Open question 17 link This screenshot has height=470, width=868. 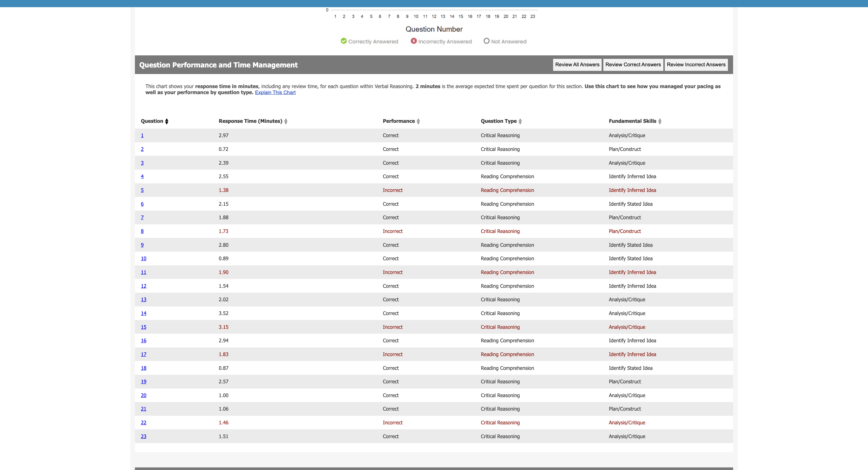tap(144, 354)
